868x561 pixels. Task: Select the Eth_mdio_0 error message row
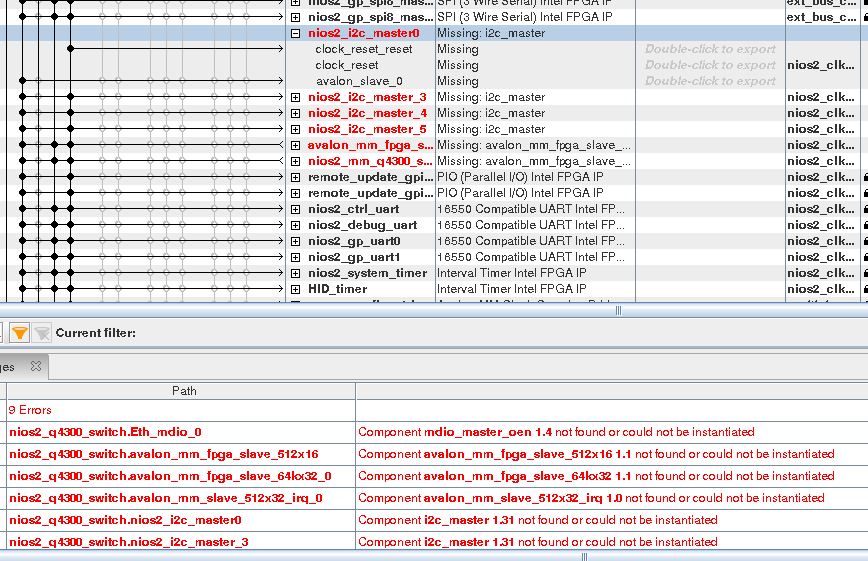coord(105,432)
